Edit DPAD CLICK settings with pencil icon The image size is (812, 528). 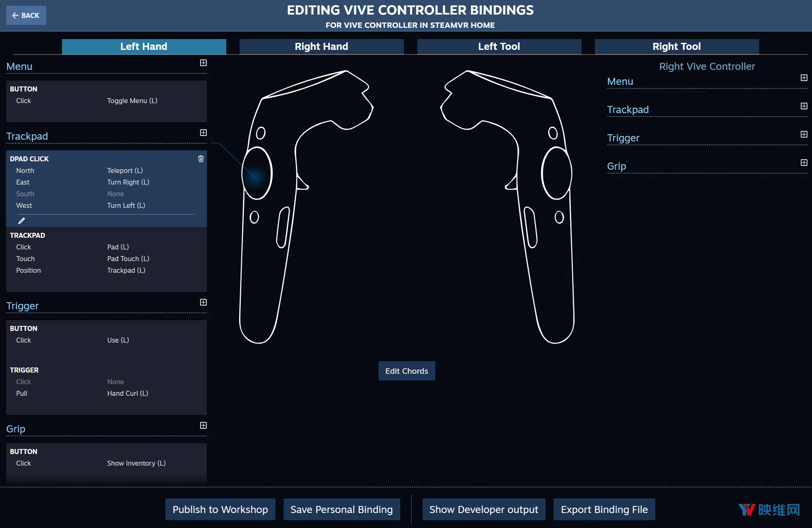click(x=22, y=221)
